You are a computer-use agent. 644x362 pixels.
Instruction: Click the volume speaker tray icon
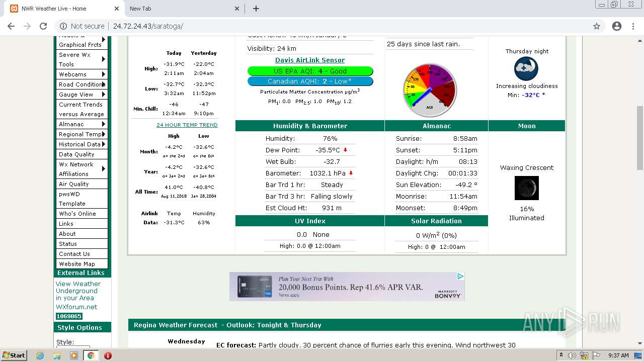click(x=572, y=355)
